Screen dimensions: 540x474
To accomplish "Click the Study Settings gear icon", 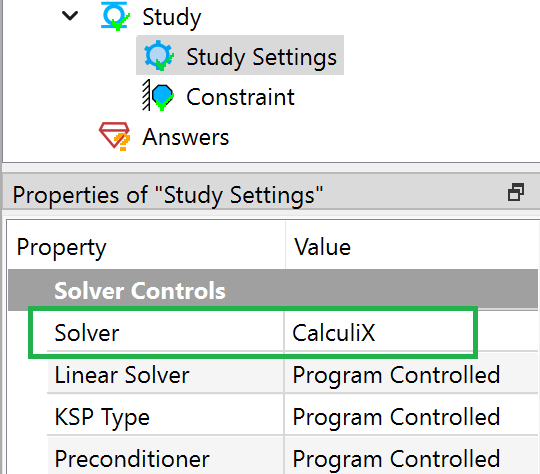I will coord(159,55).
